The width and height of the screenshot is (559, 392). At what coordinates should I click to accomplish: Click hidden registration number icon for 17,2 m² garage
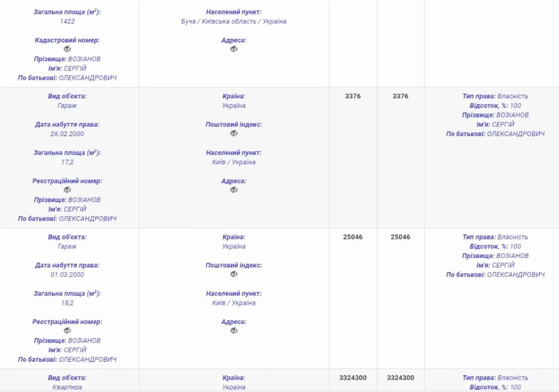pyautogui.click(x=67, y=190)
